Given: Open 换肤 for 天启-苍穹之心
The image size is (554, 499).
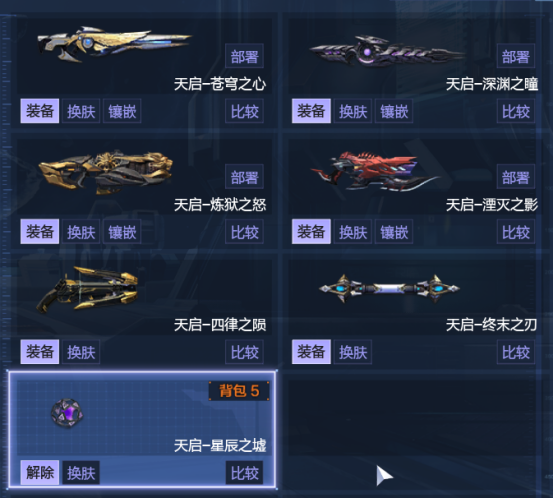Looking at the screenshot, I should pyautogui.click(x=81, y=111).
